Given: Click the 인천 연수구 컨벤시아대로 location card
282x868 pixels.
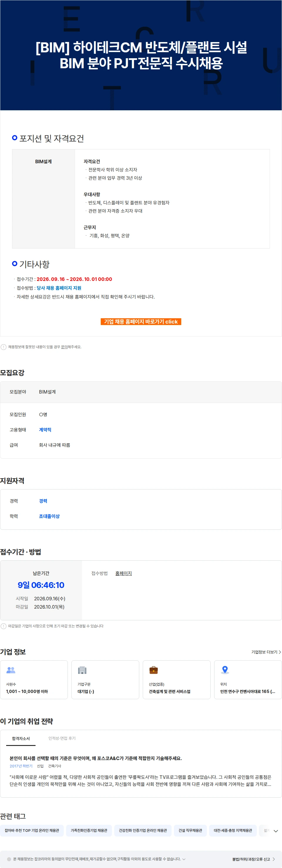Looking at the screenshot, I should [x=248, y=679].
